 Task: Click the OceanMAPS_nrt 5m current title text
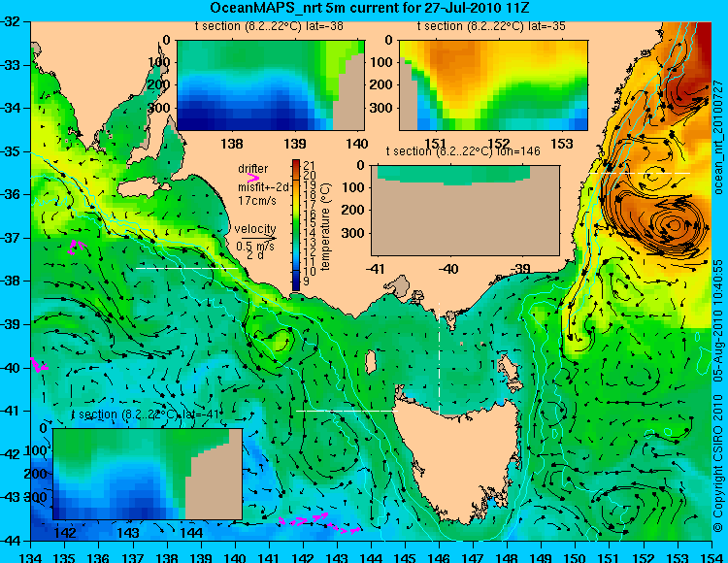(x=370, y=8)
